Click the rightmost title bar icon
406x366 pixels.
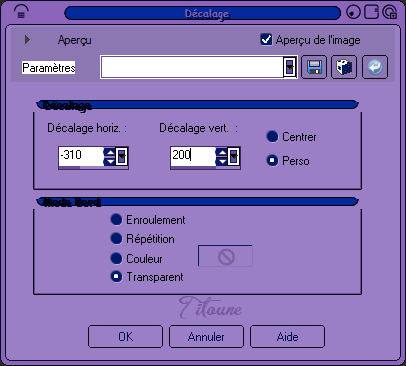pyautogui.click(x=390, y=12)
